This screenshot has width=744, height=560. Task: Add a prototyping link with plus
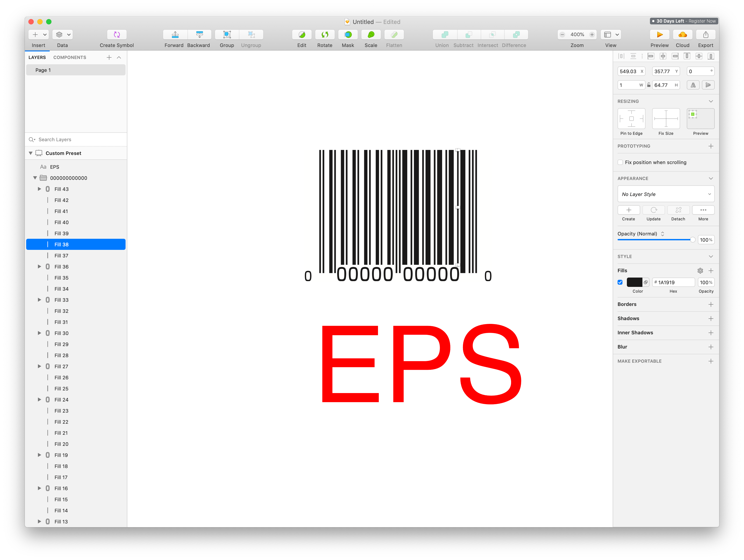pyautogui.click(x=711, y=146)
